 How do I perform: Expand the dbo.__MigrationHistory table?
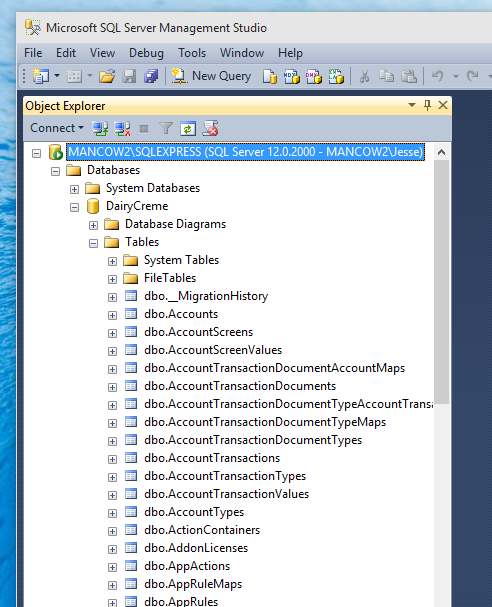112,297
